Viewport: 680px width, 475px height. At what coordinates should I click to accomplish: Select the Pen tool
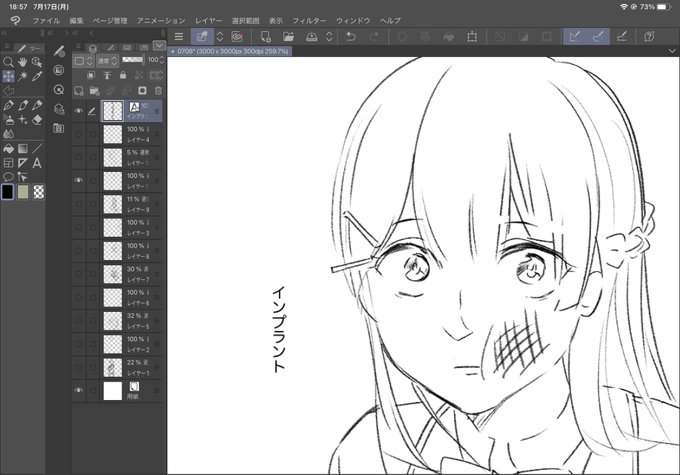coord(8,105)
